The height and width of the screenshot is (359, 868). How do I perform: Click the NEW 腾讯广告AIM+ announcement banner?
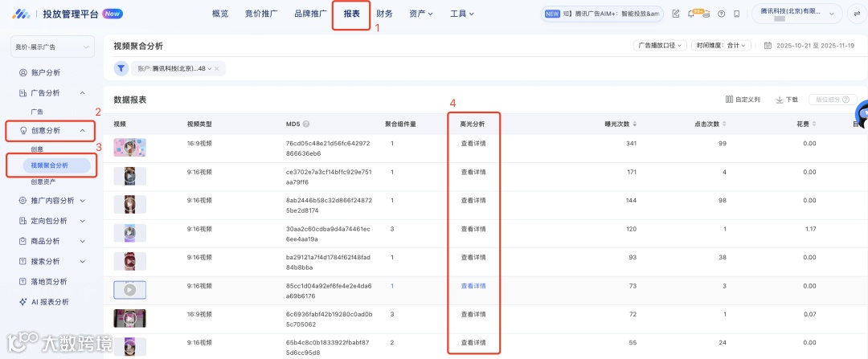[x=602, y=14]
